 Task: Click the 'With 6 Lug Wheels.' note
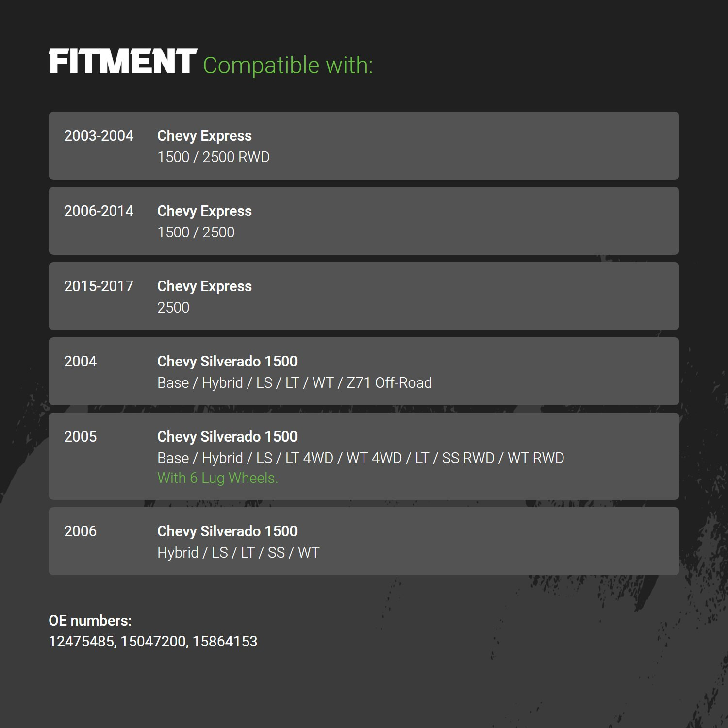pyautogui.click(x=217, y=478)
